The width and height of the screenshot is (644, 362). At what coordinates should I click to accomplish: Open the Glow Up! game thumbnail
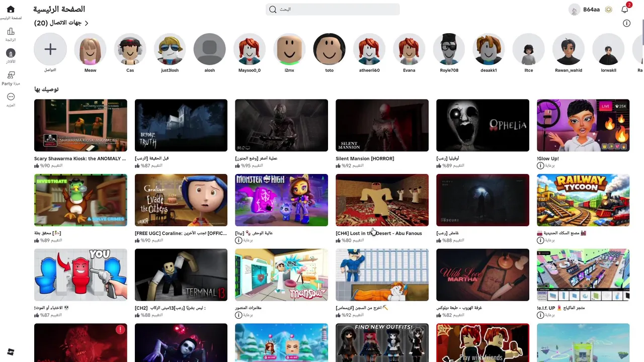[583, 125]
